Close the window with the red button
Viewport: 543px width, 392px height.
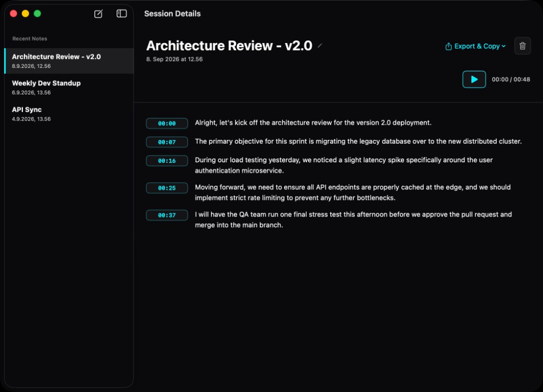[x=13, y=13]
